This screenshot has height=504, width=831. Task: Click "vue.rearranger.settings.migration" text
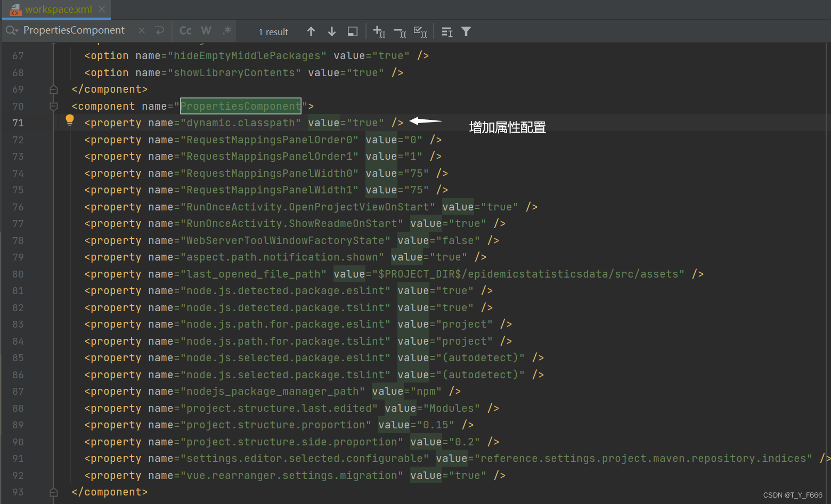[x=292, y=475]
